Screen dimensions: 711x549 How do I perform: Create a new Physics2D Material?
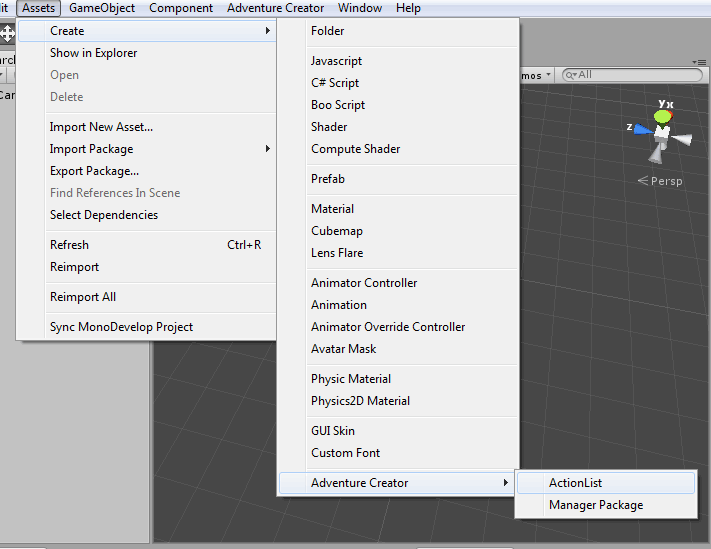click(398, 401)
